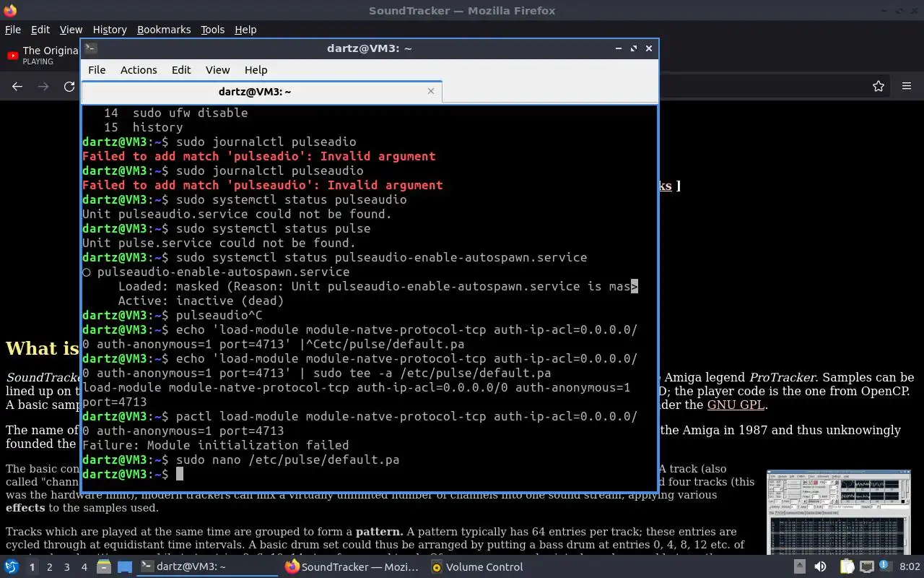The image size is (924, 578).
Task: Maximize the terminal window
Action: (634, 48)
